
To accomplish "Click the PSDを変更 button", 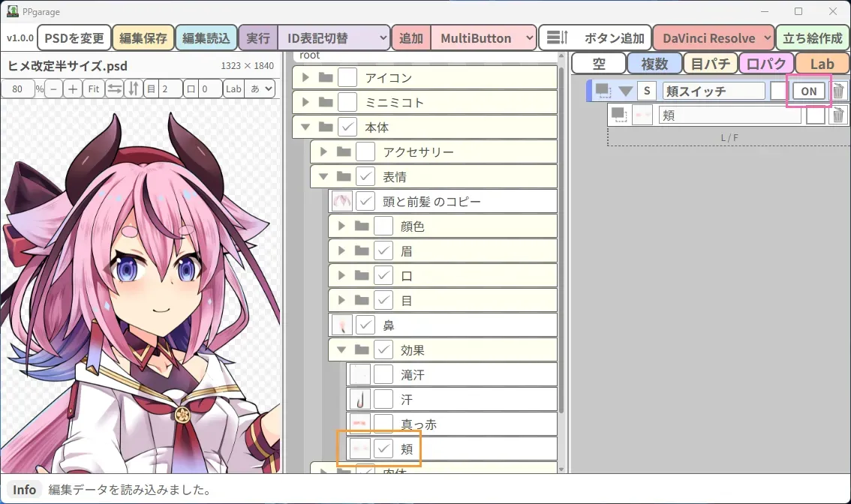I will 74,38.
